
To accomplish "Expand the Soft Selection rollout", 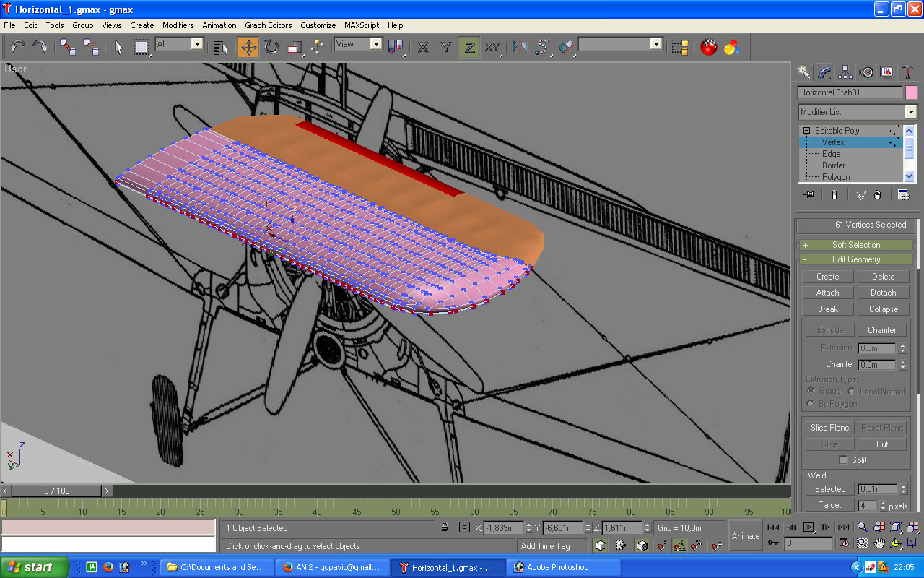I will [855, 245].
